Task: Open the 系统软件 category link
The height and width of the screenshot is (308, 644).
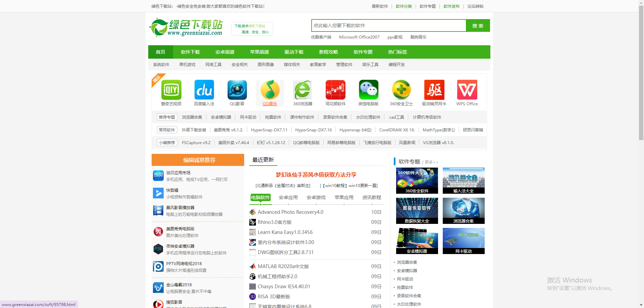Action: coord(161,65)
